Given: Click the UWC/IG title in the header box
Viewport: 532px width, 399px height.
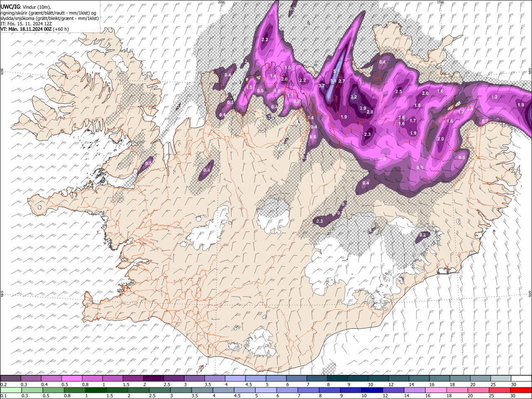Looking at the screenshot, I should (10, 7).
